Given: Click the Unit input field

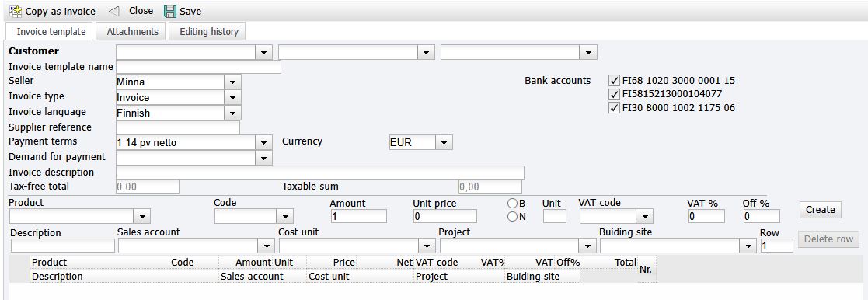Looking at the screenshot, I should coord(555,216).
